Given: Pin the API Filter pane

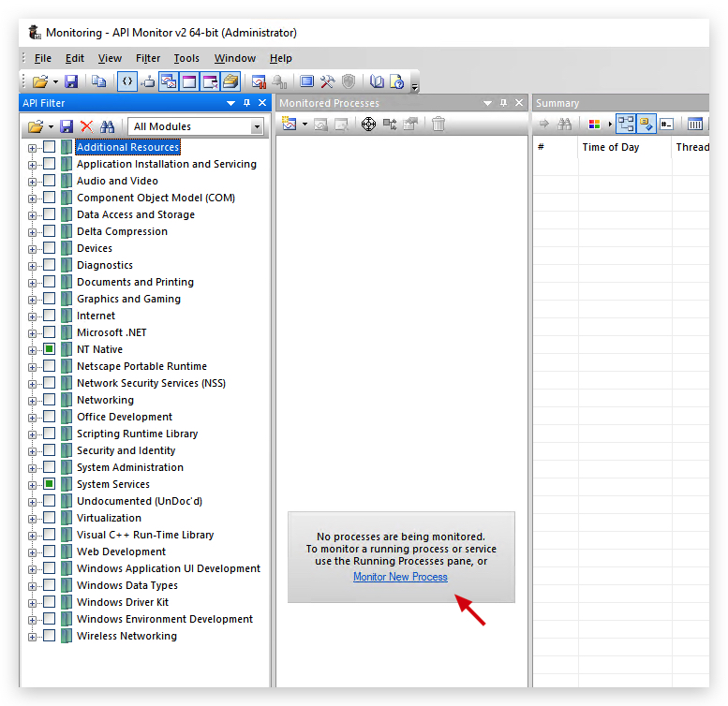Looking at the screenshot, I should click(246, 103).
